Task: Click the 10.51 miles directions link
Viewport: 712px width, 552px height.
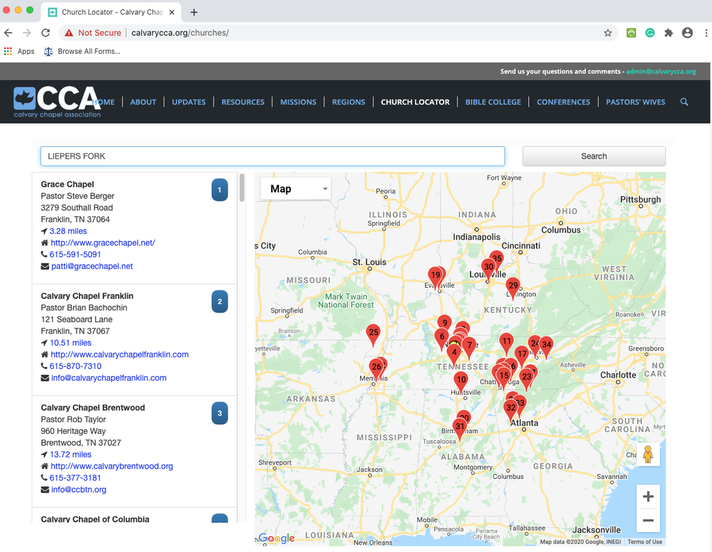Action: (70, 343)
